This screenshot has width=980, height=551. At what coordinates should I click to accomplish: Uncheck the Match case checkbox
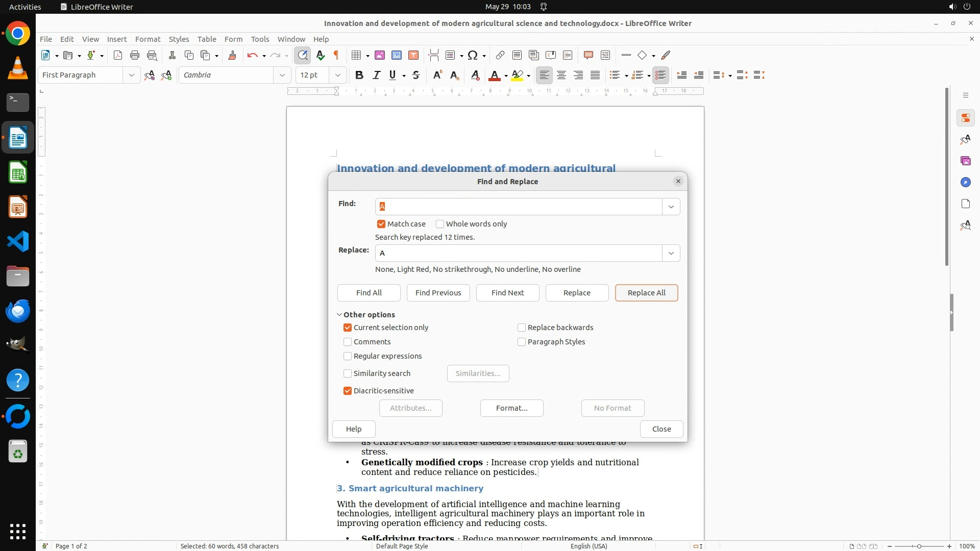coord(381,224)
